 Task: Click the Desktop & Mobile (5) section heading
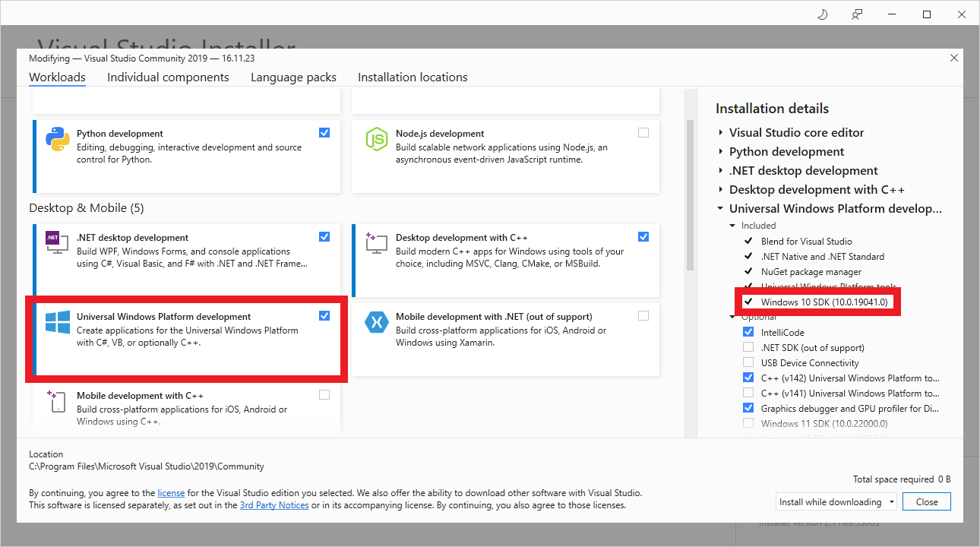(x=87, y=208)
